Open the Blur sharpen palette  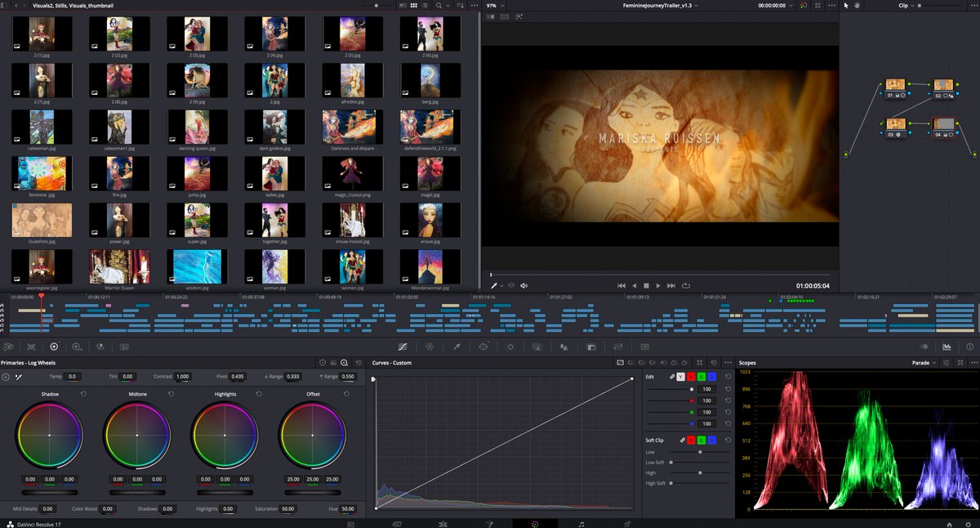563,347
